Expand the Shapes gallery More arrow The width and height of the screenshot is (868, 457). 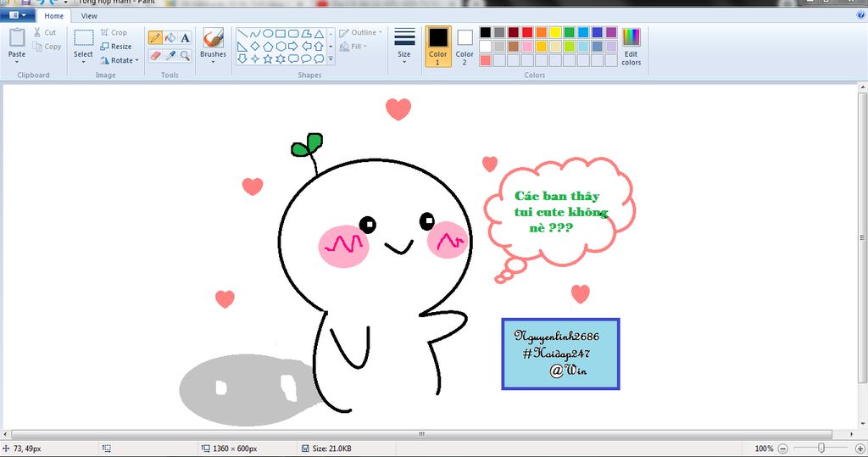[x=331, y=59]
